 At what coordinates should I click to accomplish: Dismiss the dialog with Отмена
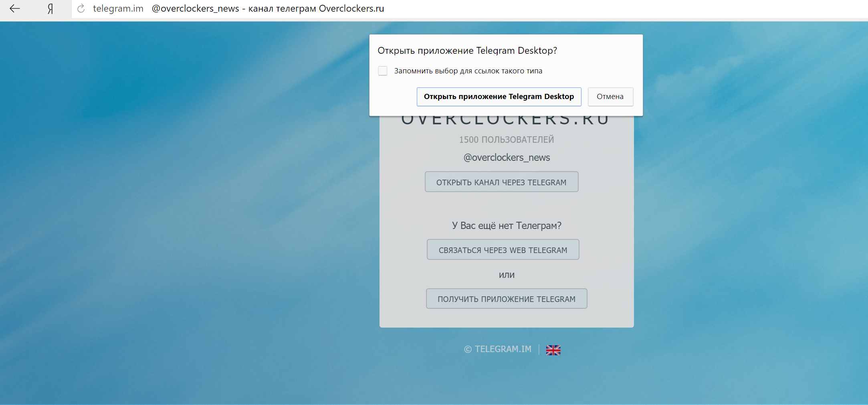(x=610, y=97)
